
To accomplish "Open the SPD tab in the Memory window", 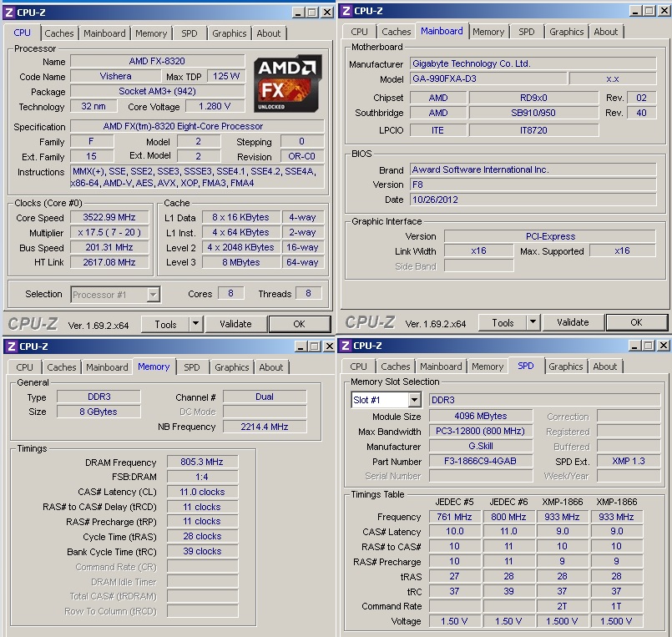I will click(191, 367).
